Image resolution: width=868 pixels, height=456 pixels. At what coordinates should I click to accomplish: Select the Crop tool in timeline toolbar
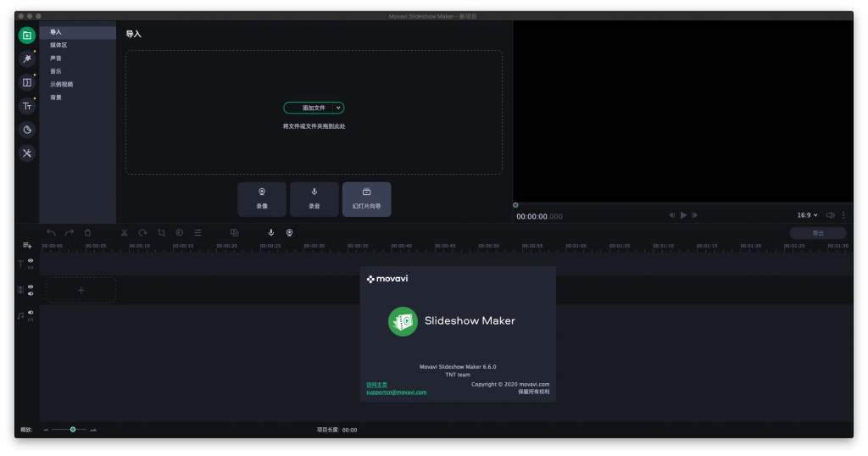click(x=161, y=232)
